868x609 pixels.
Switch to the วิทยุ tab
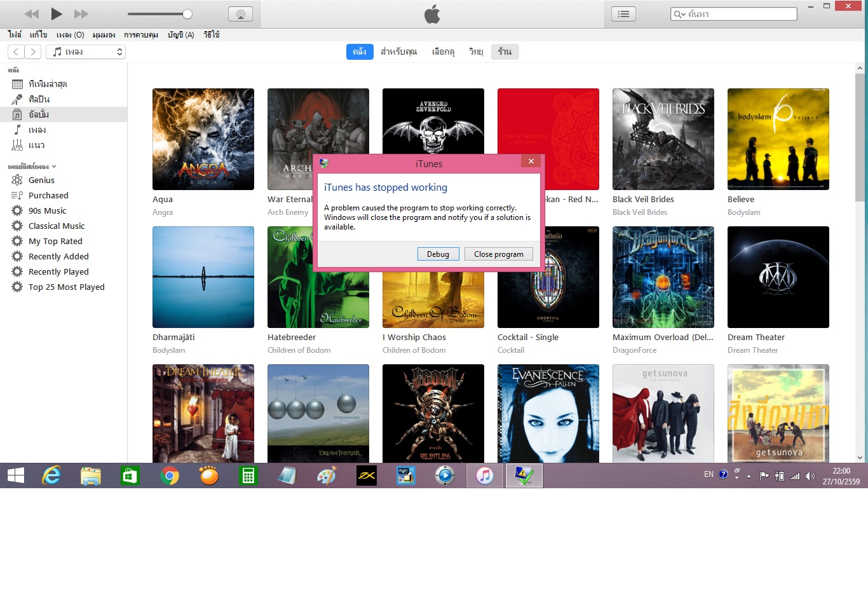coord(476,51)
